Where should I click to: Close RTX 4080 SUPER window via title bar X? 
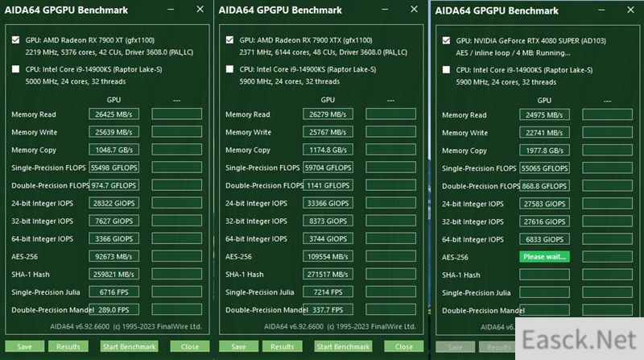click(x=630, y=10)
